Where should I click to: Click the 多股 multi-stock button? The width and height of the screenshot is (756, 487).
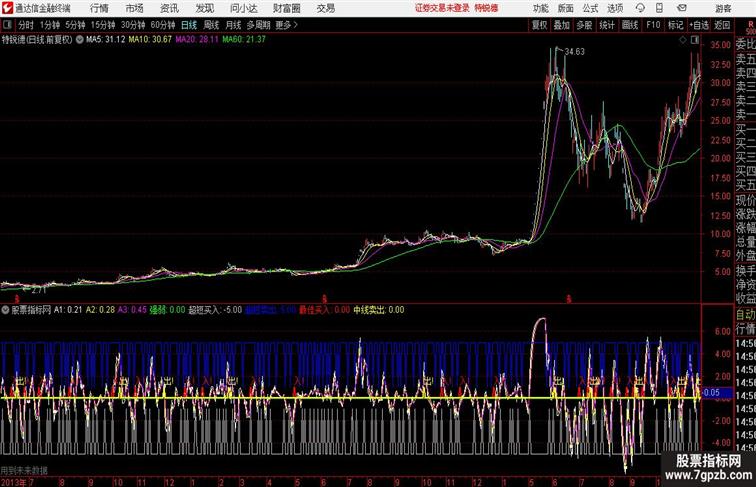pyautogui.click(x=584, y=25)
